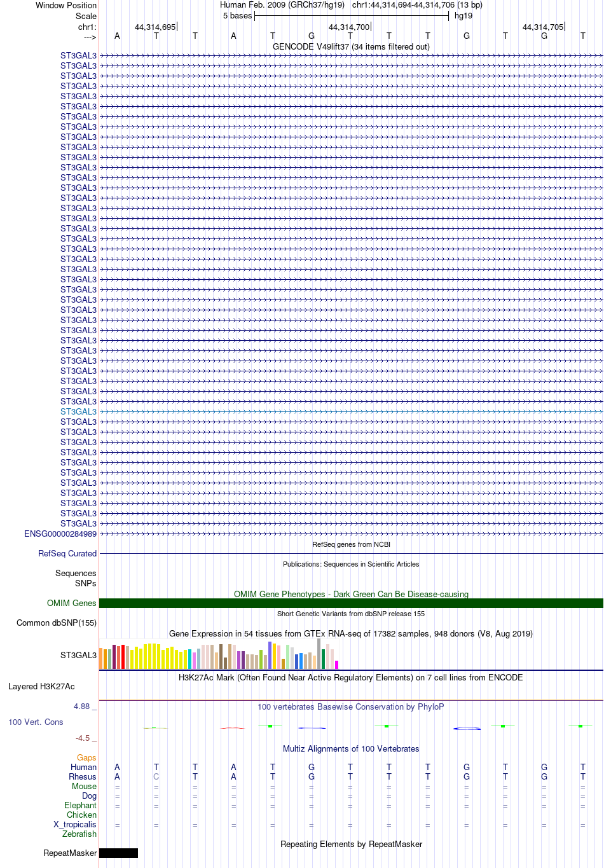Open the 100 vertebrates PhyloP conservation title

[x=351, y=706]
